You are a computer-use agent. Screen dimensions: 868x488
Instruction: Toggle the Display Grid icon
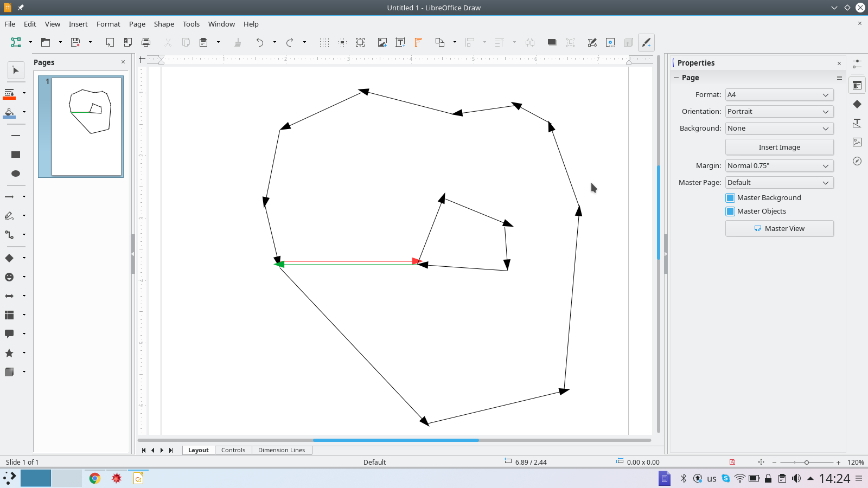[324, 42]
